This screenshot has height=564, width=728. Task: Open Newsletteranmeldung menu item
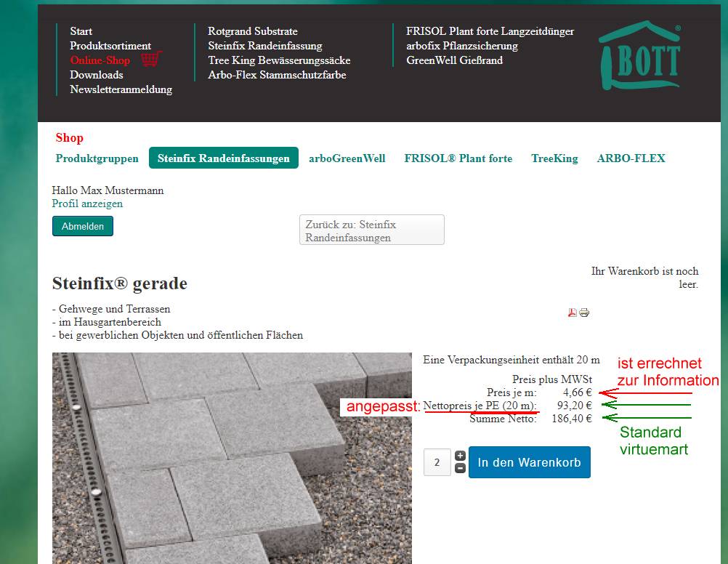click(121, 89)
